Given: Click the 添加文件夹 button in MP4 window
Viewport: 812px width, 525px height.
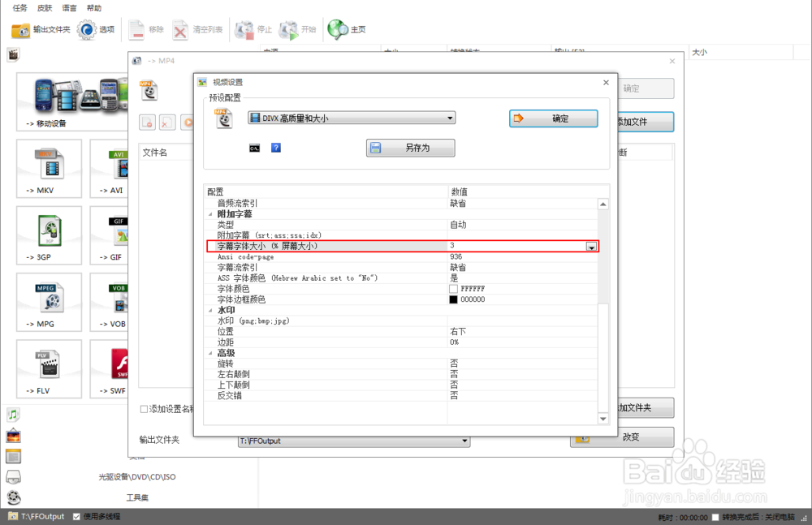Looking at the screenshot, I should tap(646, 408).
